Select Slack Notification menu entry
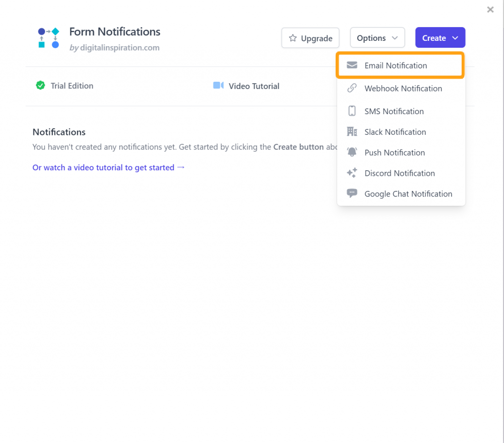 (395, 132)
